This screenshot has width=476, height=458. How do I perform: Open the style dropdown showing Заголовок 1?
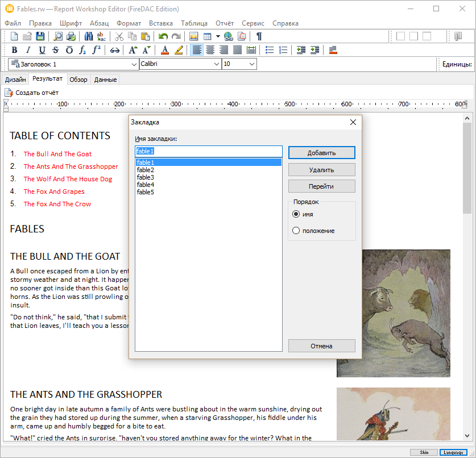[73, 64]
